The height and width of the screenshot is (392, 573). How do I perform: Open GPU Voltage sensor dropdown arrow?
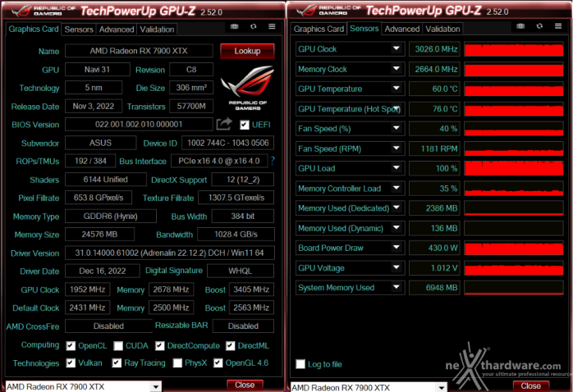point(397,267)
